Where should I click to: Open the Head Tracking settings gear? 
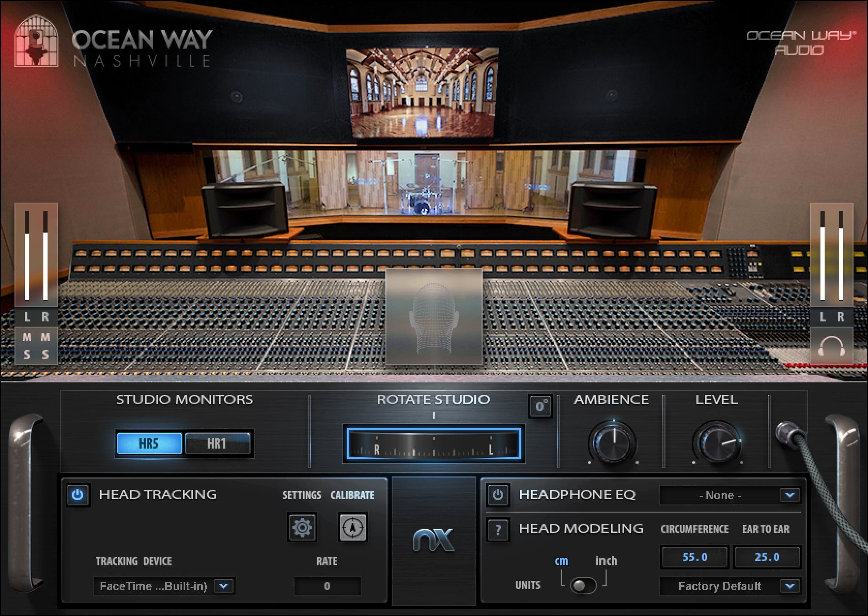(302, 527)
